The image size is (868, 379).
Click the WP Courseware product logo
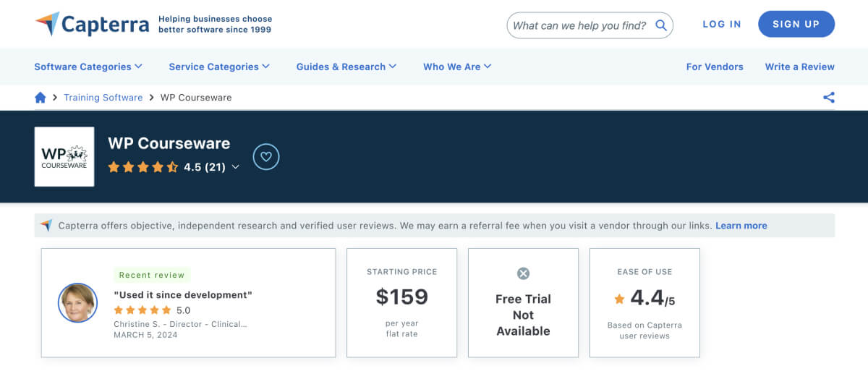(64, 156)
